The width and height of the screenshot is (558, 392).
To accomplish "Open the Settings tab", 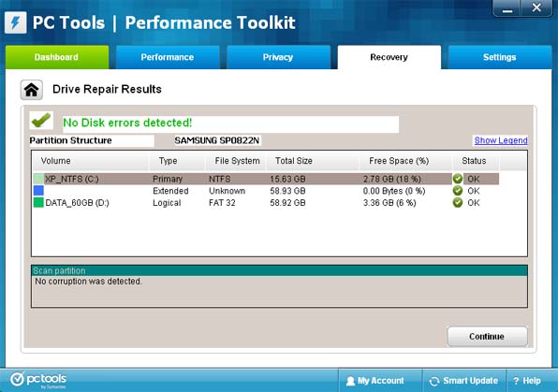I will pos(500,57).
